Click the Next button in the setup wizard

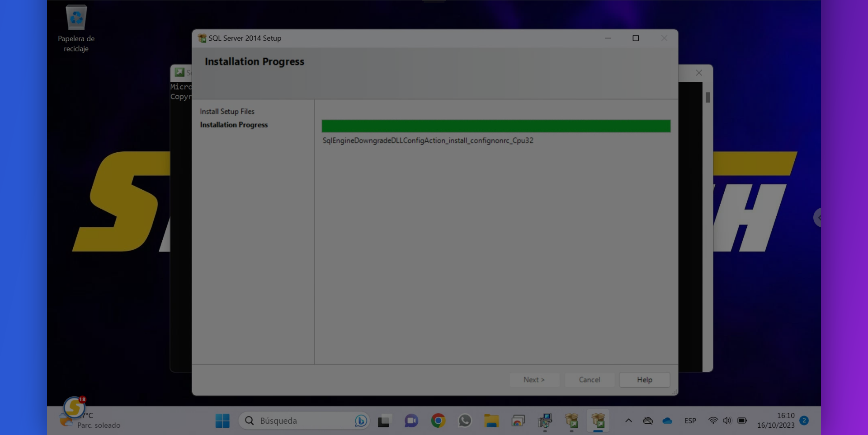click(534, 379)
